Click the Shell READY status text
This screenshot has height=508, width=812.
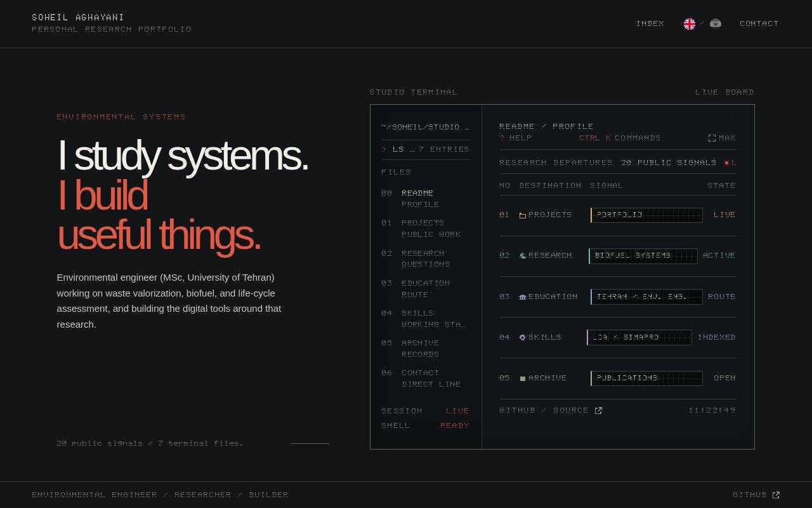click(x=455, y=425)
